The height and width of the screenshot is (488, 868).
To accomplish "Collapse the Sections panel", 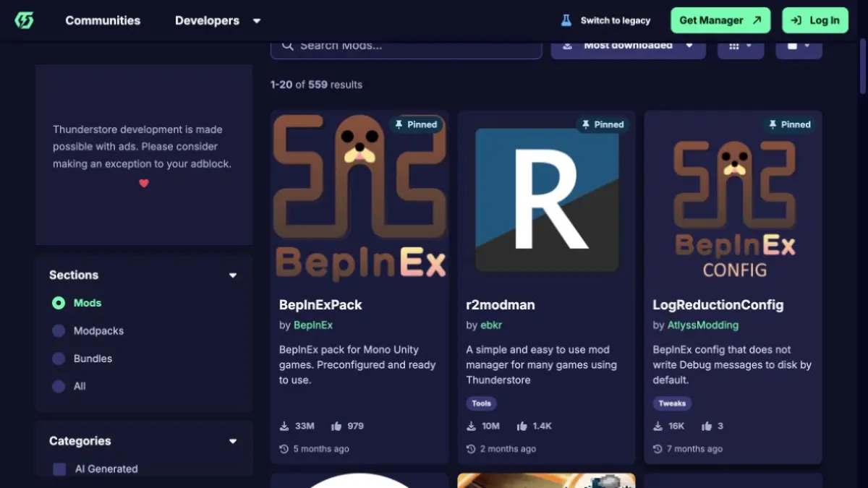I will [x=233, y=275].
